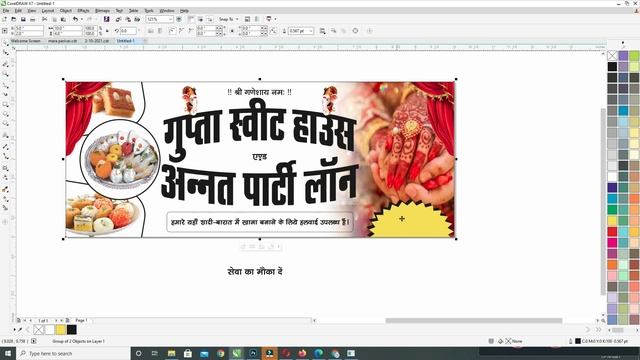Image resolution: width=640 pixels, height=360 pixels.
Task: Open the Bitmaps menu
Action: pos(102,11)
